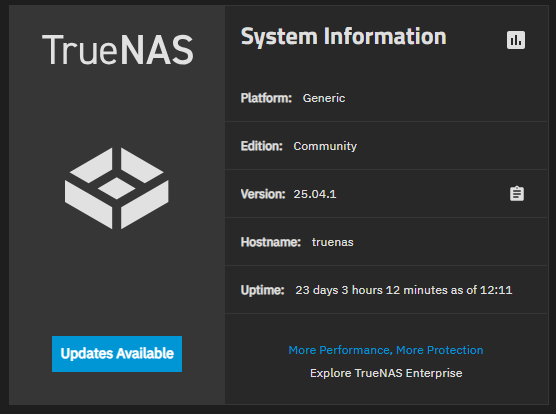The image size is (556, 414).
Task: Click the TrueNAS cube logo
Action: point(117,188)
